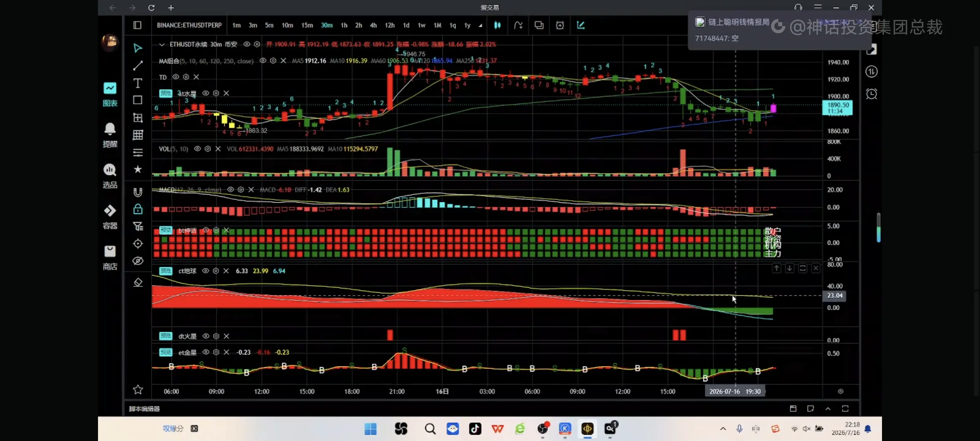The image size is (980, 441).
Task: Open the more-timeframes arrow after 1y
Action: [x=481, y=26]
